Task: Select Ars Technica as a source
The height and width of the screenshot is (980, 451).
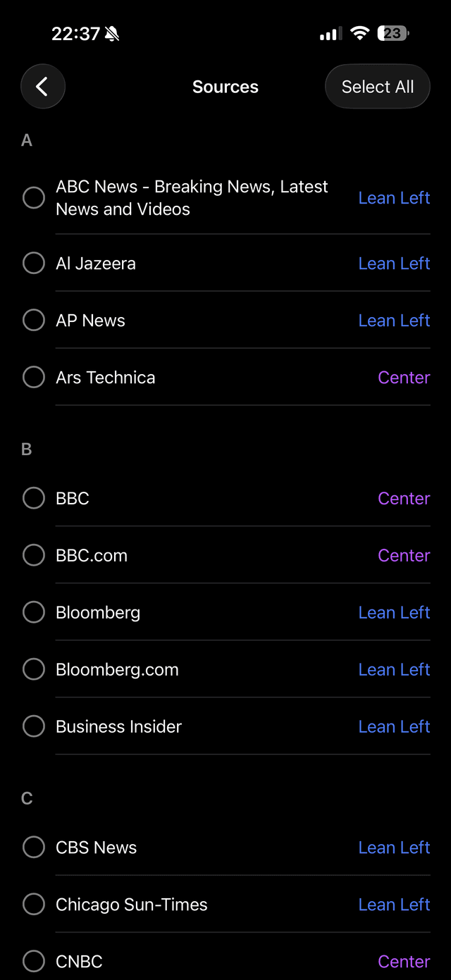Action: pos(33,377)
